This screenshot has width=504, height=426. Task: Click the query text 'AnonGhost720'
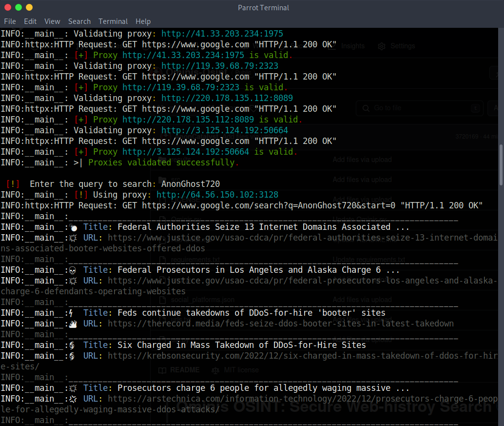(191, 184)
